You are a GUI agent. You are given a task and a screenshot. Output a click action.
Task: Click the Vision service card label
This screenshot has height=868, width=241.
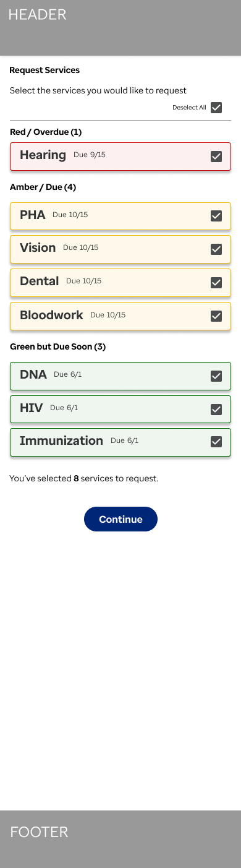tap(38, 247)
